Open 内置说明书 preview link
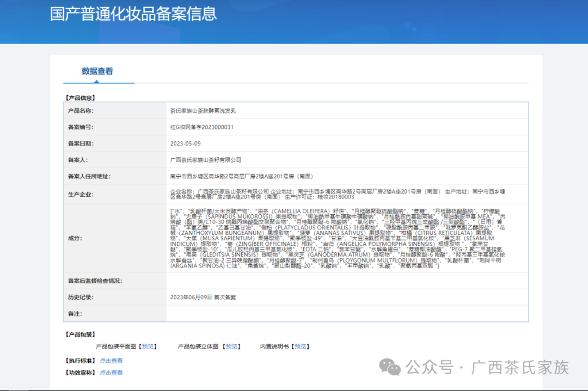588x391 pixels. pyautogui.click(x=300, y=346)
